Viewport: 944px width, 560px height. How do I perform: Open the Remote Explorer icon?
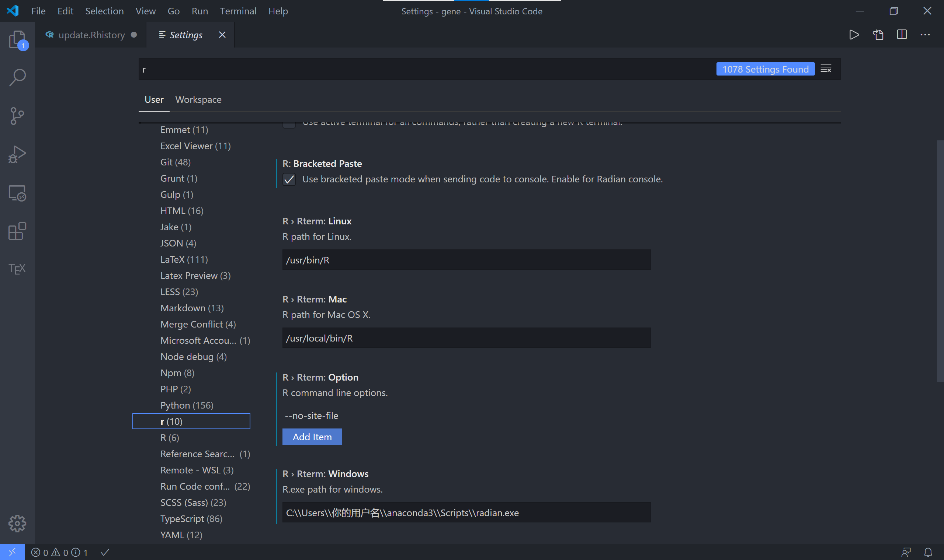pos(17,193)
